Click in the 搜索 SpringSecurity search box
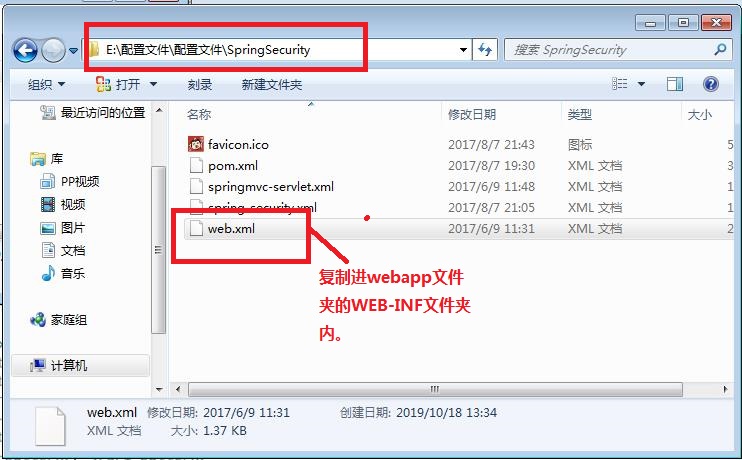The image size is (742, 460). point(610,50)
